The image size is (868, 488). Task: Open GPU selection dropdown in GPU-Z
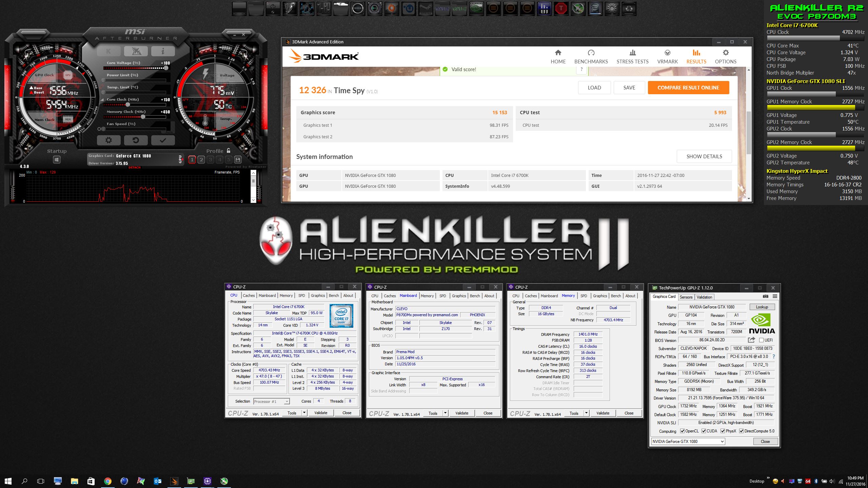coord(688,441)
